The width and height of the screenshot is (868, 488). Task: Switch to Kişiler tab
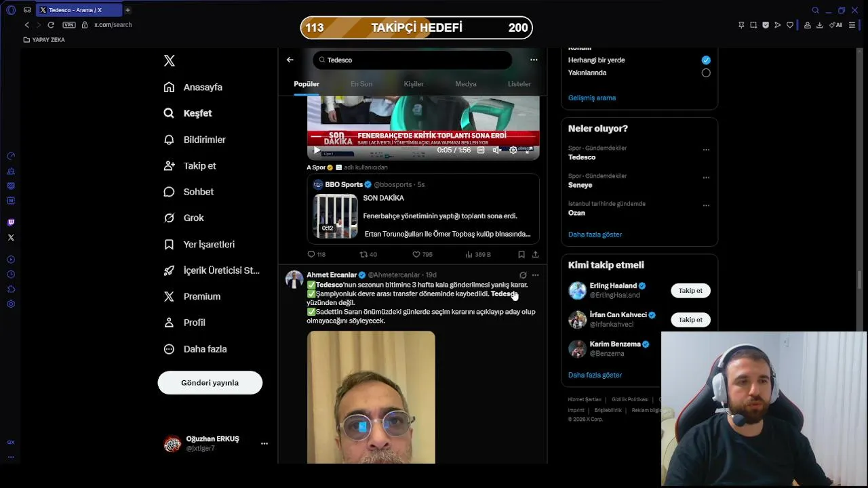pos(414,84)
